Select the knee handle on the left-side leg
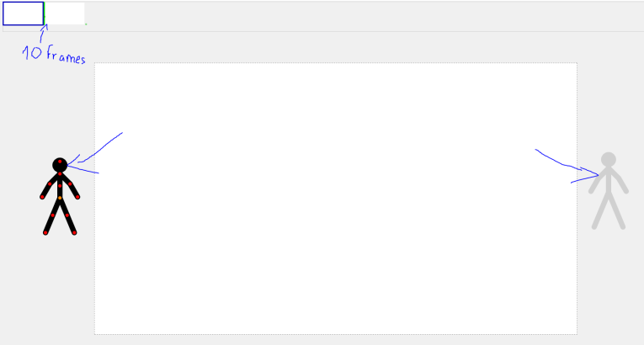This screenshot has width=644, height=345. point(52,215)
